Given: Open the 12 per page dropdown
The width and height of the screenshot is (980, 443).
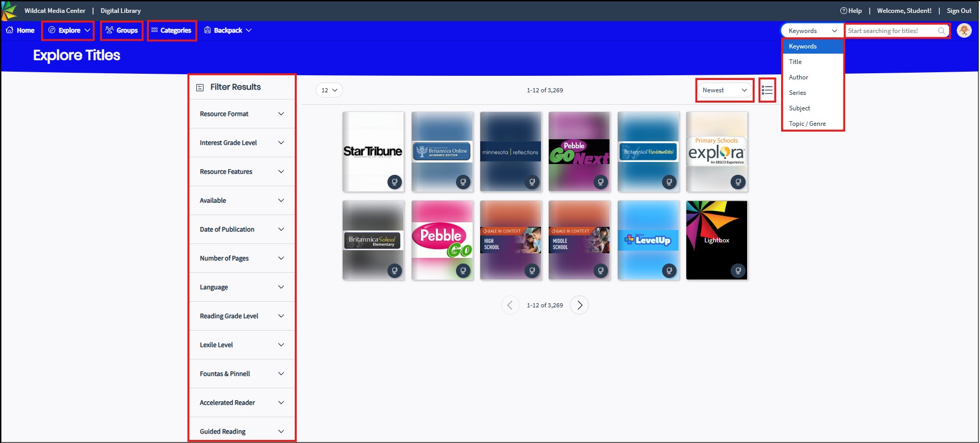Looking at the screenshot, I should (329, 90).
